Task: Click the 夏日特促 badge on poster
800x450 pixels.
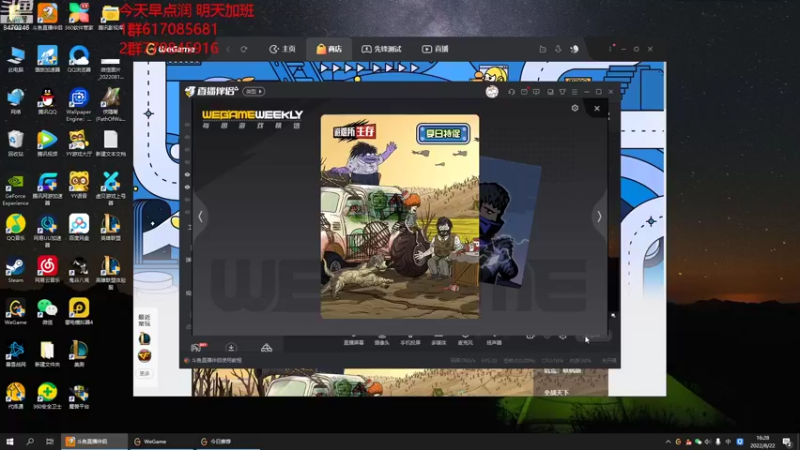Action: (x=443, y=134)
